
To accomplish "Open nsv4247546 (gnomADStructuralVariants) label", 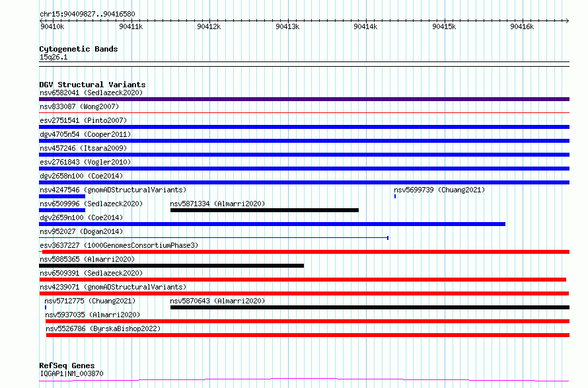I will (113, 190).
